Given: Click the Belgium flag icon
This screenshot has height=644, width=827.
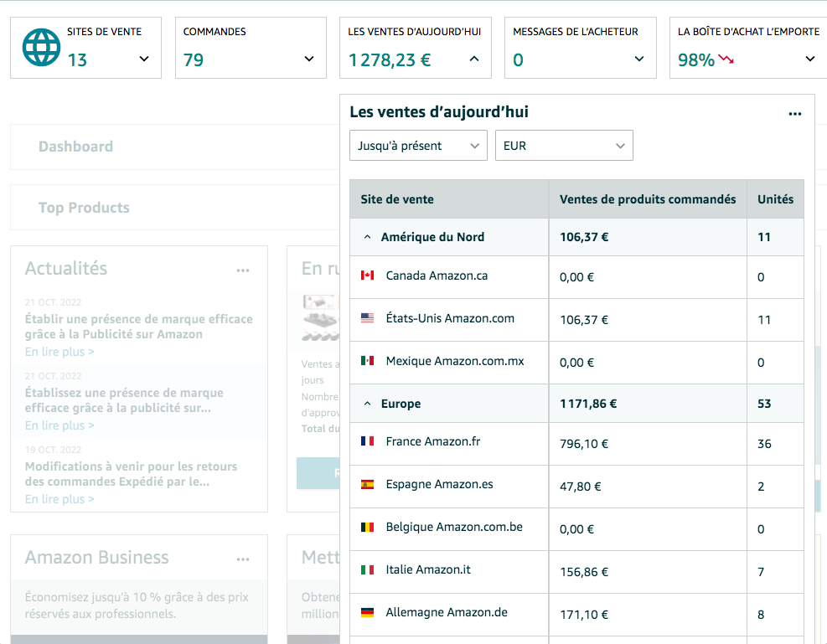Looking at the screenshot, I should coord(368,527).
